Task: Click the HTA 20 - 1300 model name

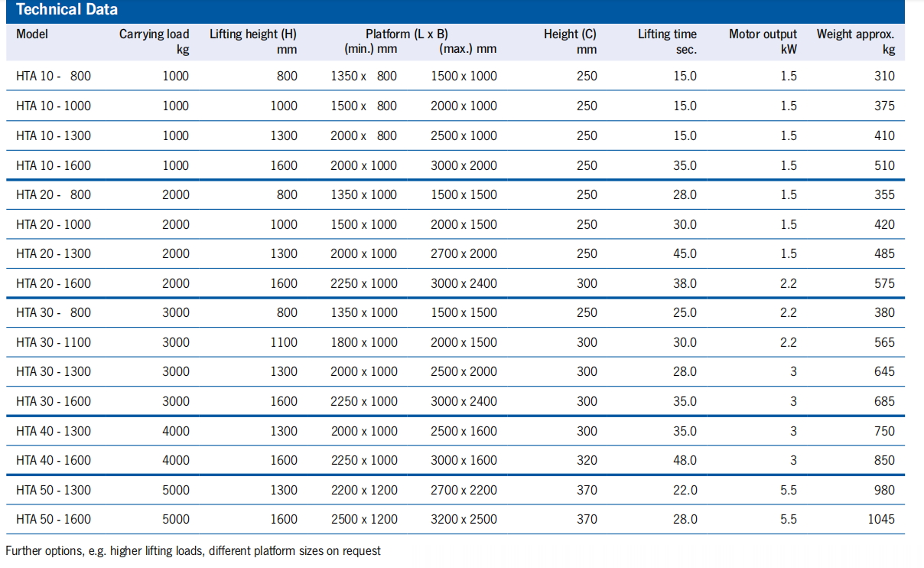Action: [54, 253]
